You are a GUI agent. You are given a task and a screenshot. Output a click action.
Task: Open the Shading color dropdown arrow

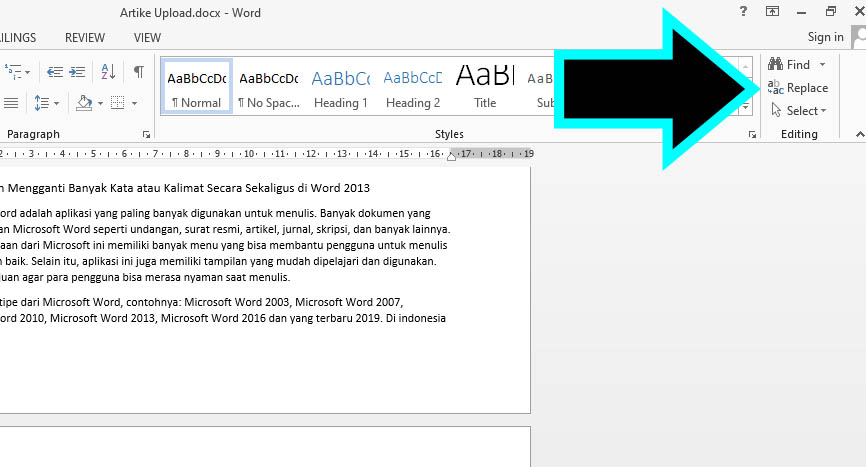coord(100,103)
